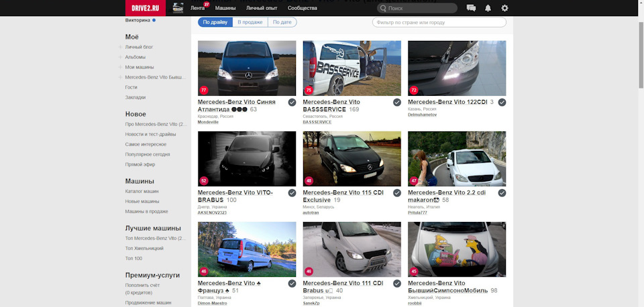644x307 pixels.
Task: Open Каталог машин link
Action: 142,191
